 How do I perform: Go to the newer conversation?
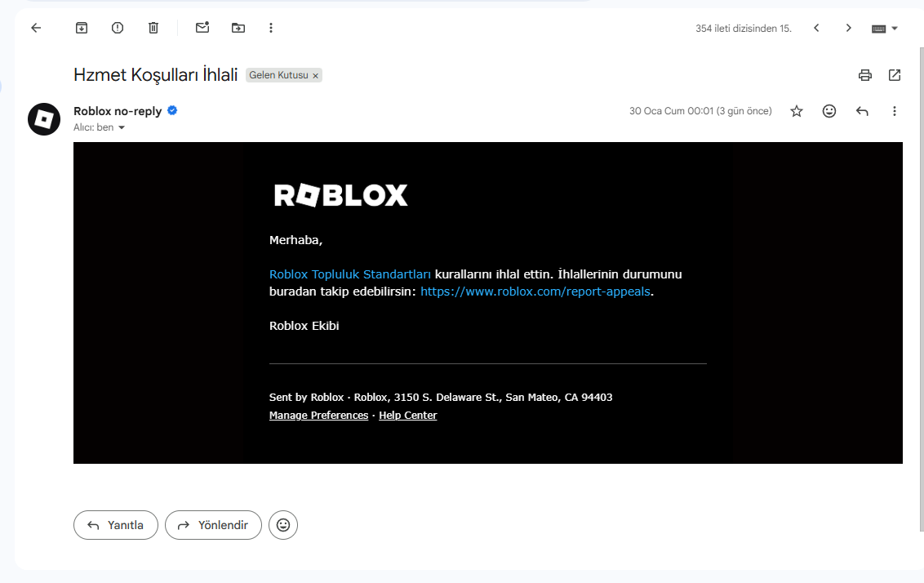[816, 28]
